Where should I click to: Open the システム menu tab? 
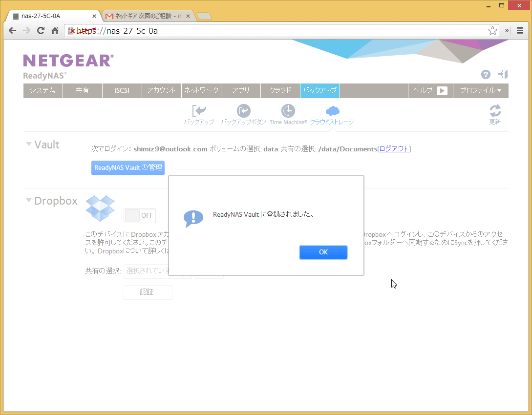[x=43, y=90]
